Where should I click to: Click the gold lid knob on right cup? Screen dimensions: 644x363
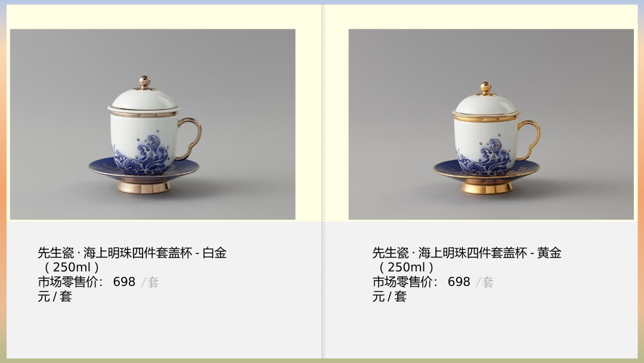coord(486,88)
